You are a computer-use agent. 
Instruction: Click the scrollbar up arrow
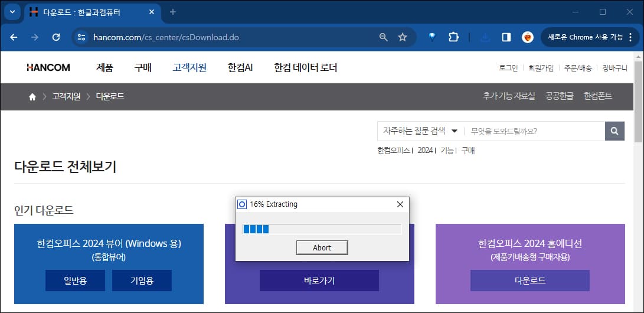click(639, 56)
